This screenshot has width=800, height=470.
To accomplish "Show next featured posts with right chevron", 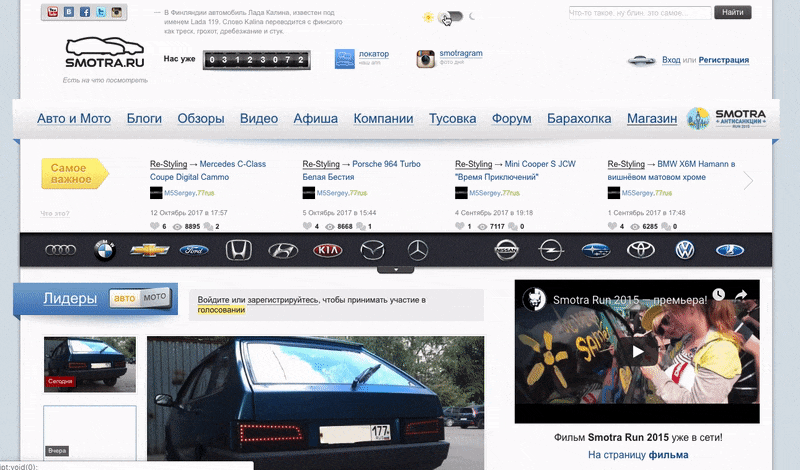I will (748, 180).
